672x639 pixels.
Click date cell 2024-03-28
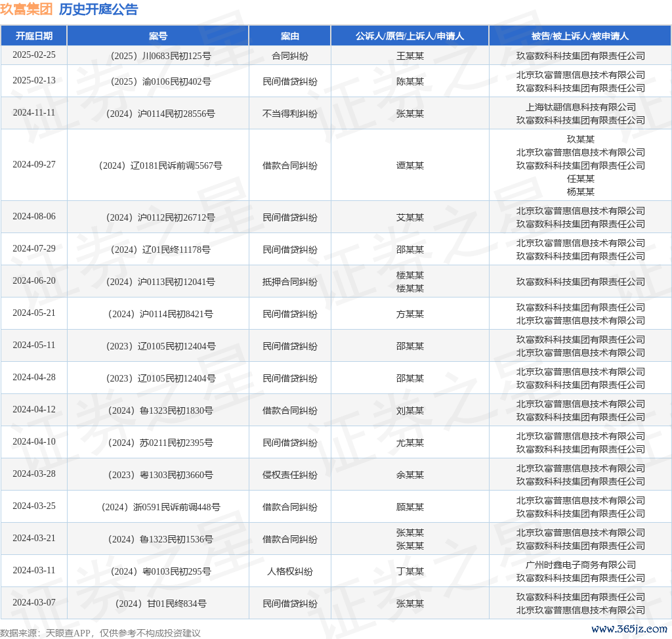pyautogui.click(x=34, y=474)
